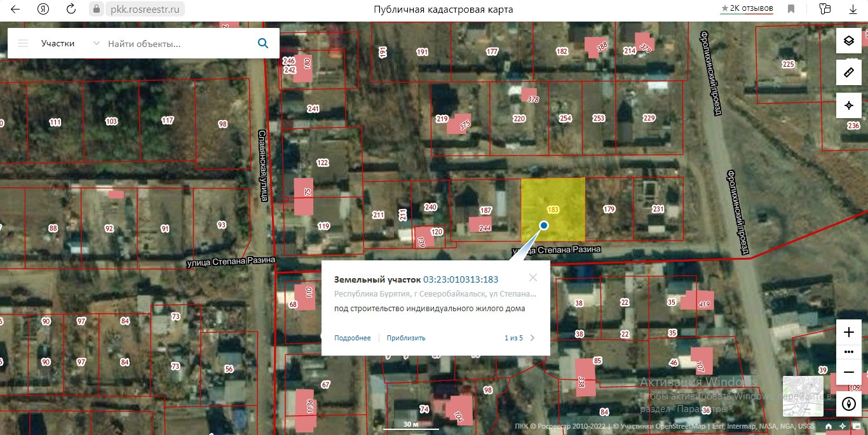The height and width of the screenshot is (435, 868).
Task: Open the browser downloads arrow
Action: tap(853, 9)
